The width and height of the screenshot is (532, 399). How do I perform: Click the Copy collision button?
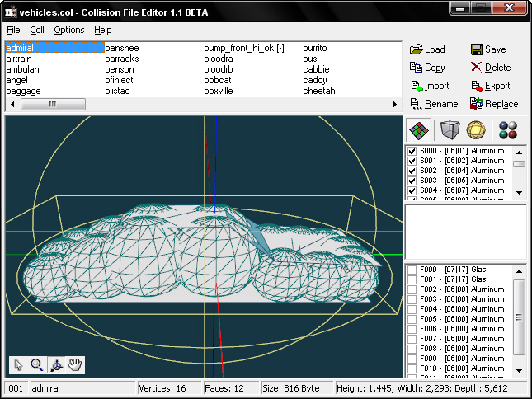tap(427, 68)
